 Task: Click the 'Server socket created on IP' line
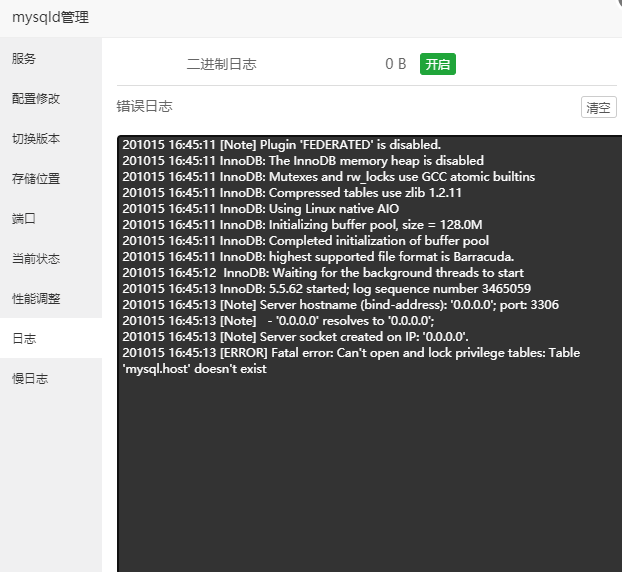point(295,336)
